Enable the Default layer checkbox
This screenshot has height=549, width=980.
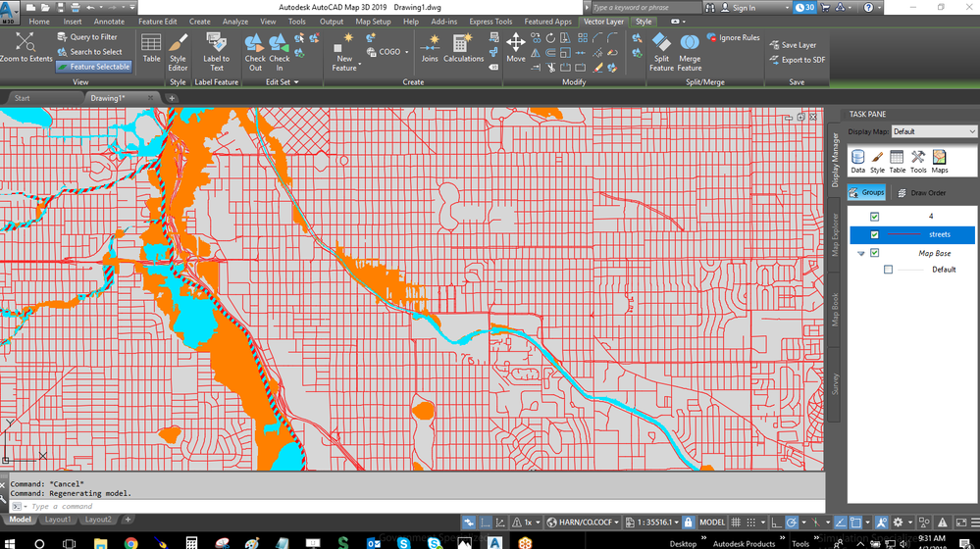(888, 270)
